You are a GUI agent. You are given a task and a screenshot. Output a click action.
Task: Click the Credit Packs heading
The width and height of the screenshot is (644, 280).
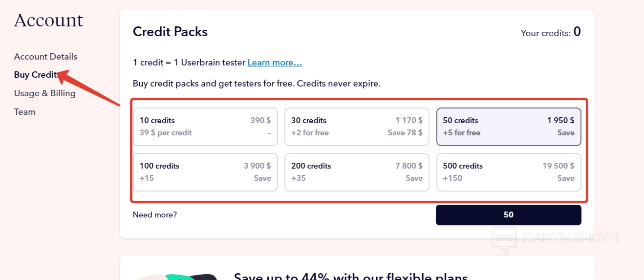pyautogui.click(x=170, y=32)
